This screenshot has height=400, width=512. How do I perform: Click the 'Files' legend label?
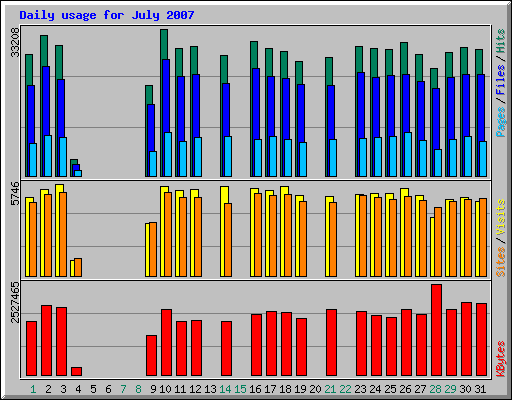(x=501, y=79)
